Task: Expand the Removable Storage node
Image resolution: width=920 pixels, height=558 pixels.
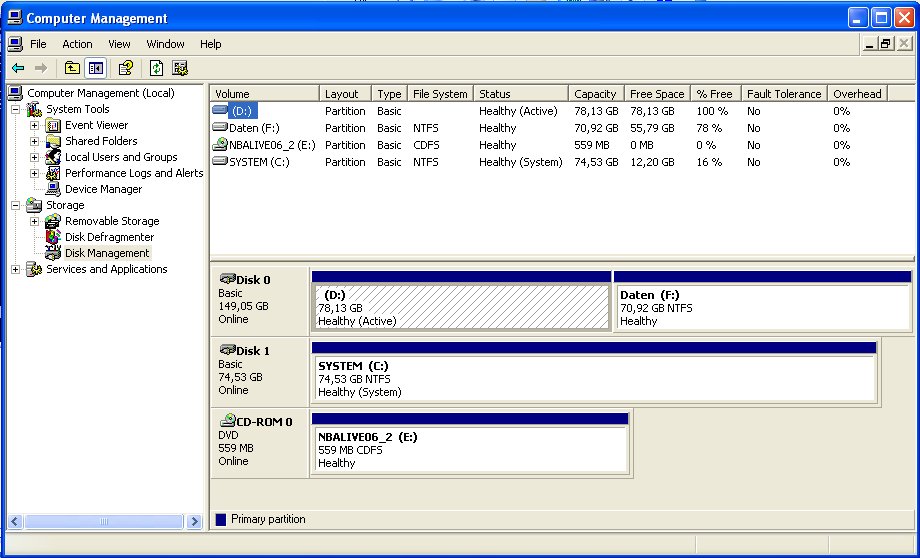Action: point(35,221)
